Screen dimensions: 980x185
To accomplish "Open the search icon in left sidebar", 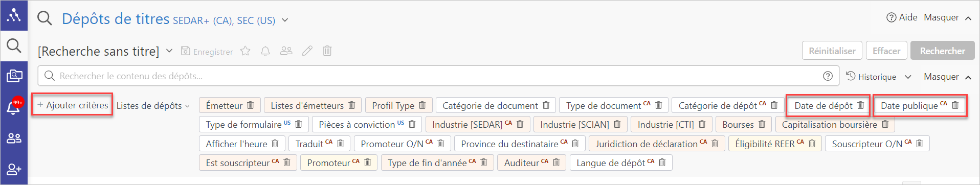I will [14, 46].
